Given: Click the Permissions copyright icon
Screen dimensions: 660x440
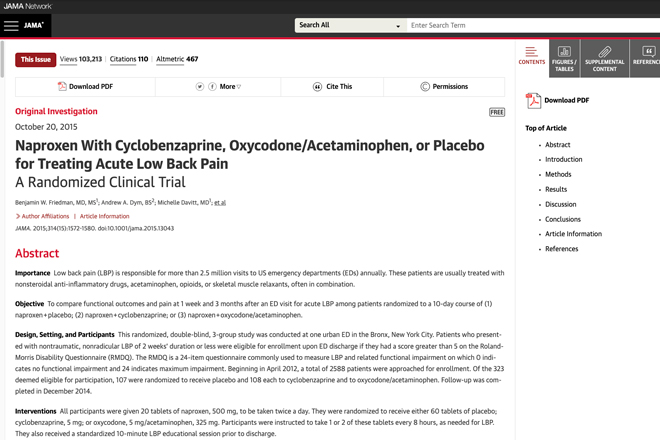Looking at the screenshot, I should pyautogui.click(x=425, y=86).
